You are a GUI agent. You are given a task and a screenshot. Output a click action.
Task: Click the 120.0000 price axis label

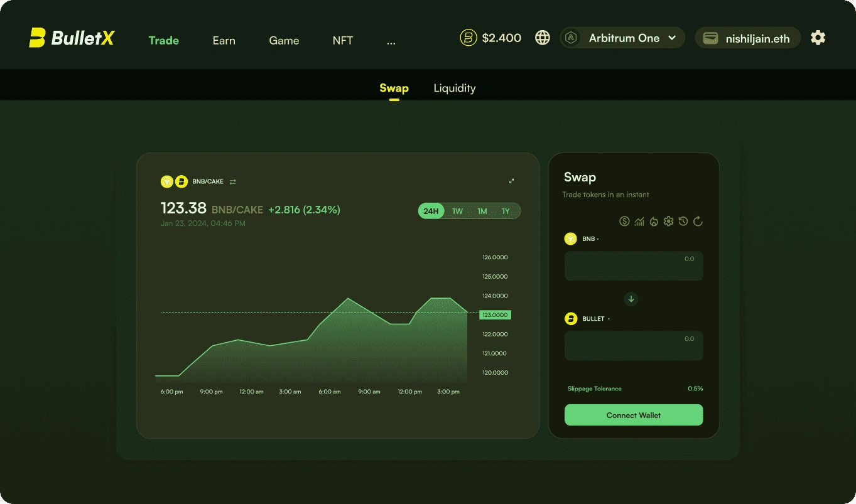point(495,373)
